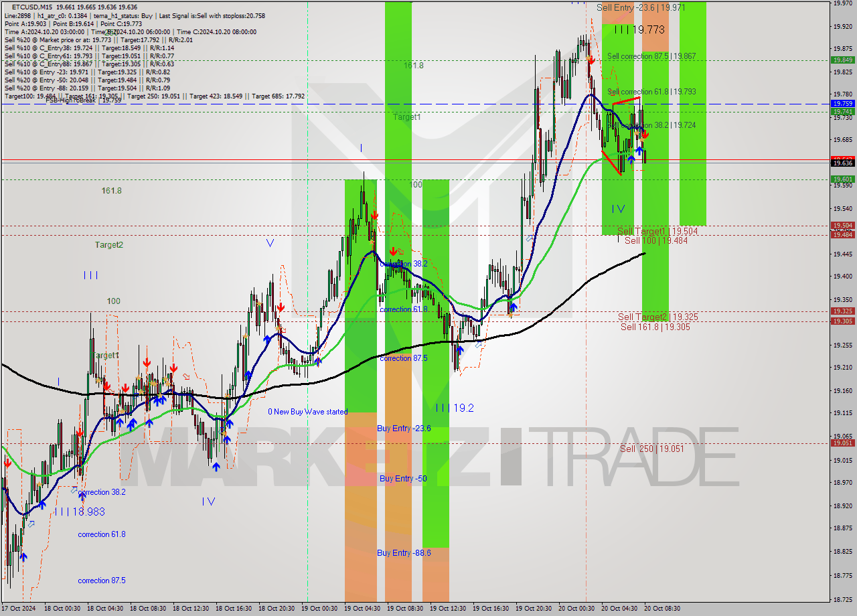Screen dimensions: 857x616
Task: Click the 'Buy Entry -50' label
Action: click(x=403, y=478)
